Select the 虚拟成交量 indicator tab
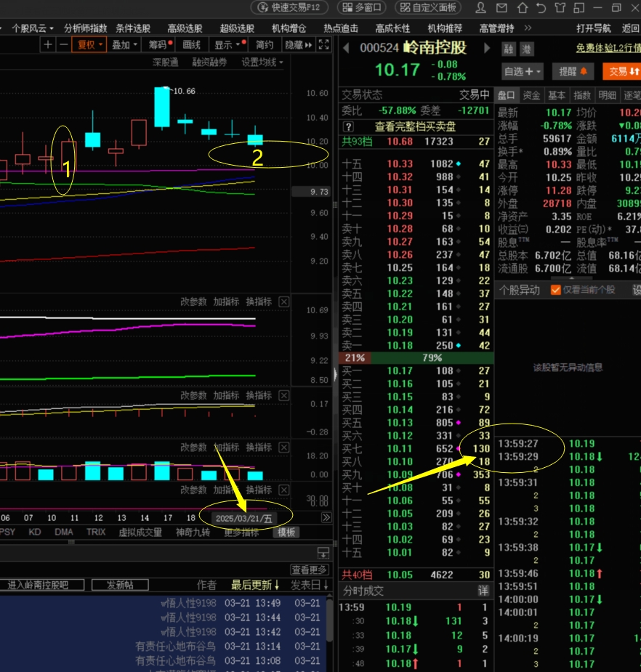This screenshot has width=641, height=672. pyautogui.click(x=140, y=533)
